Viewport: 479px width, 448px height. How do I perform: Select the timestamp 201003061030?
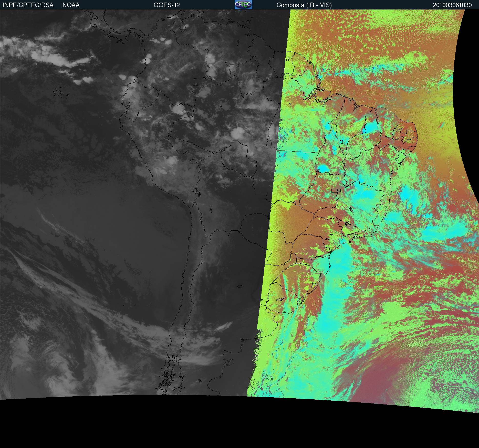point(452,5)
